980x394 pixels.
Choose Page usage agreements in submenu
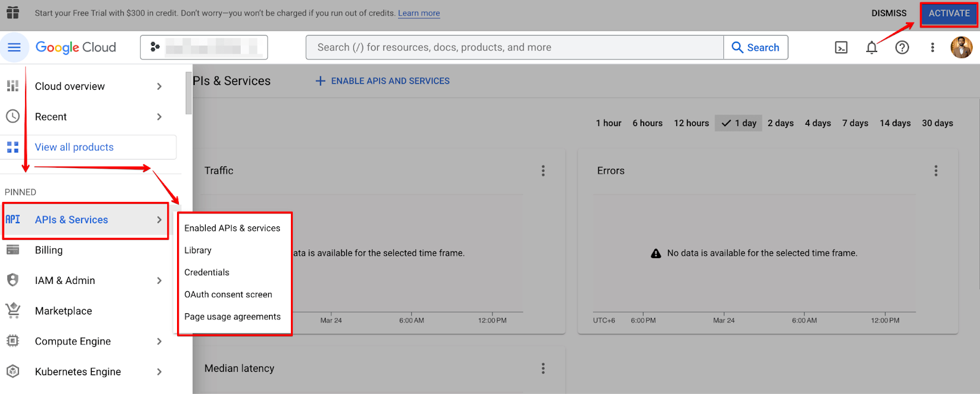point(233,316)
